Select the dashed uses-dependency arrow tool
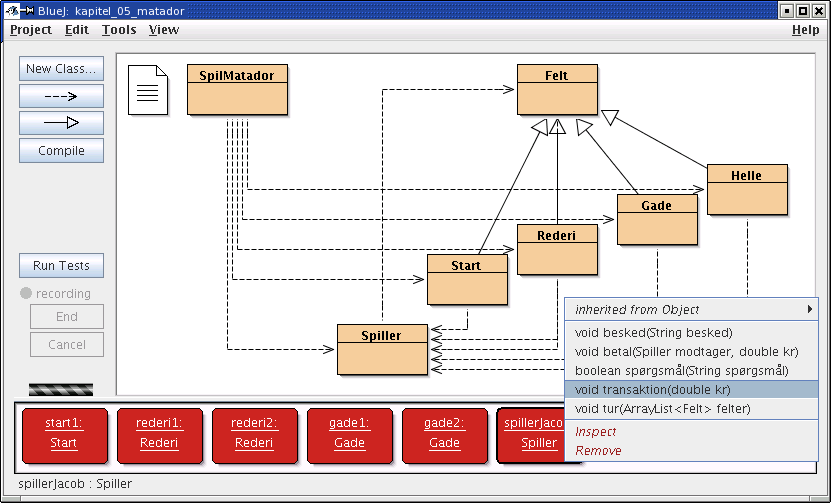This screenshot has width=831, height=503. pyautogui.click(x=61, y=96)
